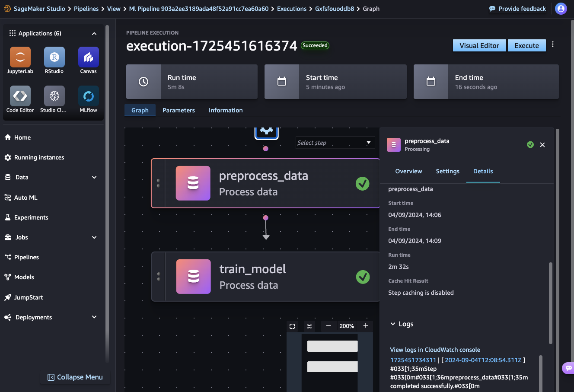Open the Select step dropdown
Screen dimensions: 574x392
click(x=335, y=143)
